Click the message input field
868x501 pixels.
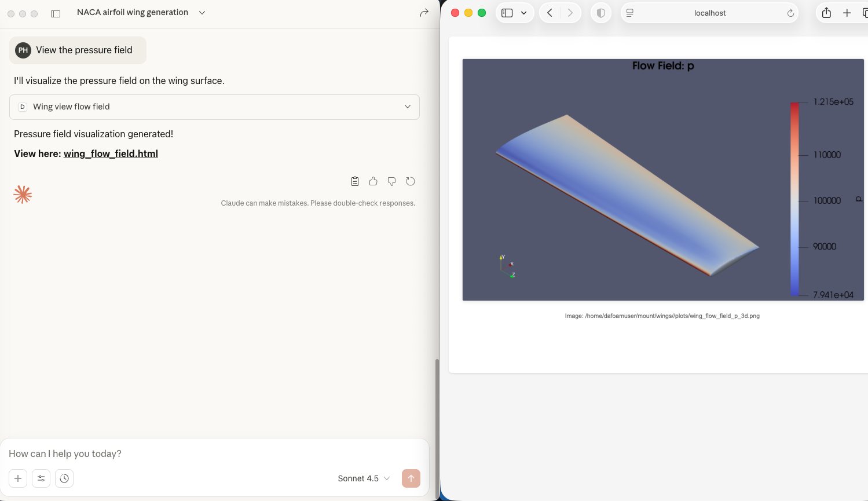point(214,454)
